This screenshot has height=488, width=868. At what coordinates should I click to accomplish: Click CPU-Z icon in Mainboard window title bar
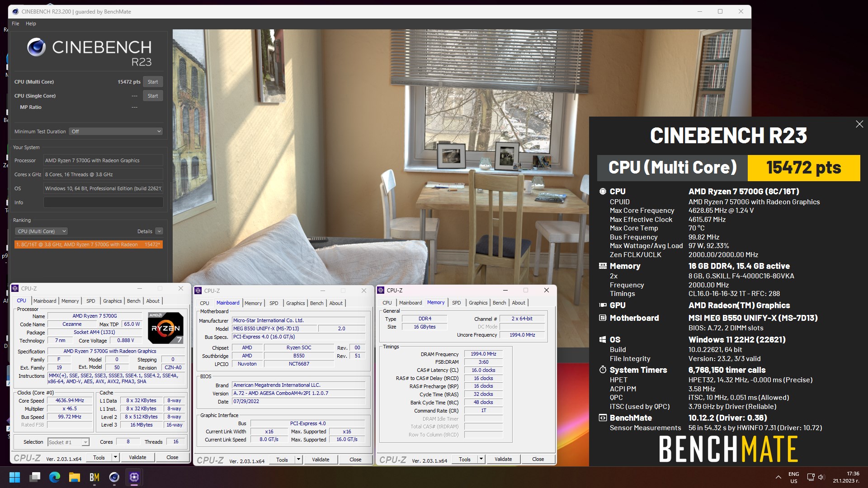[x=198, y=291]
